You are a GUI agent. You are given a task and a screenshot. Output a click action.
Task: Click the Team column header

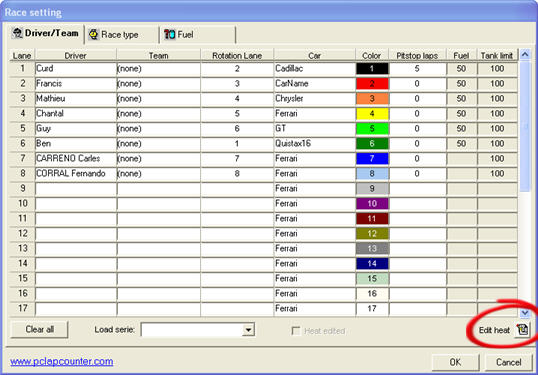[x=159, y=55]
